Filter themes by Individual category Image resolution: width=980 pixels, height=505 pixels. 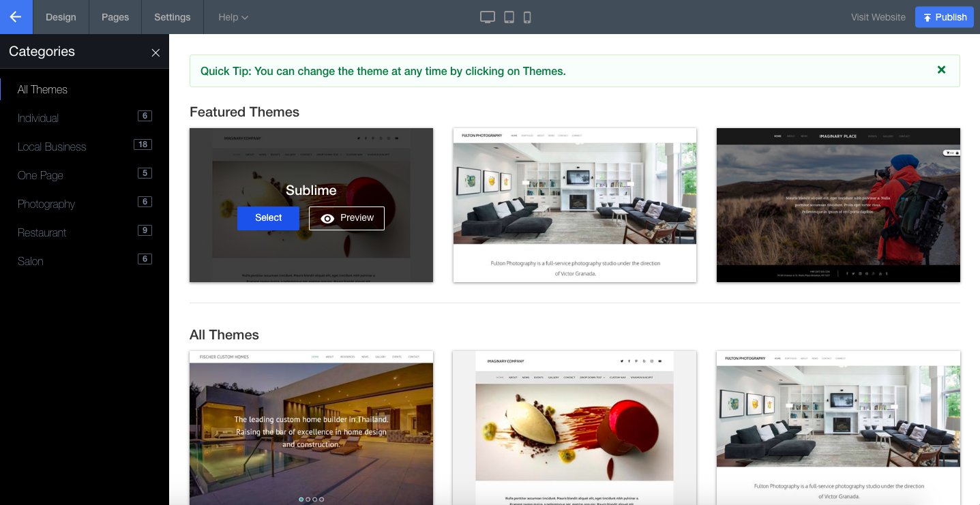[x=38, y=118]
